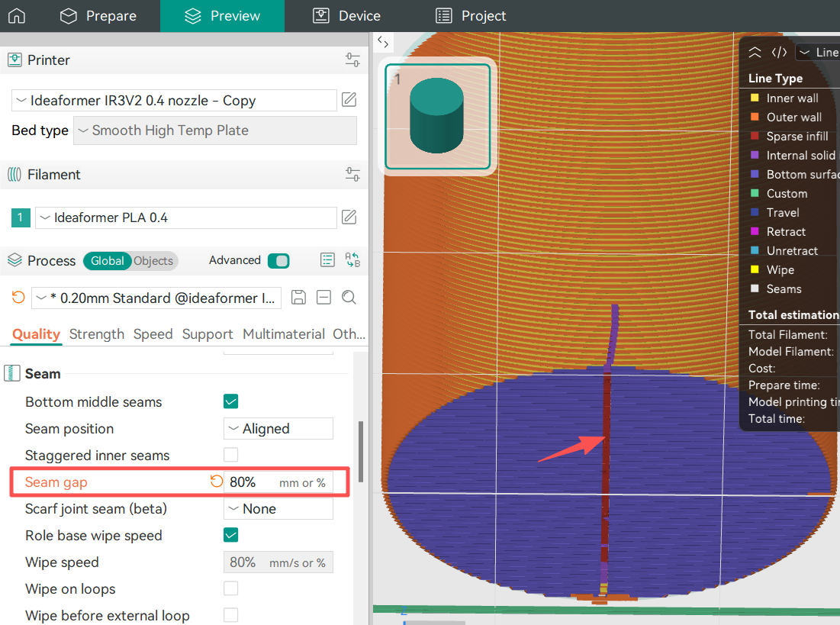Save the current process preset
Viewport: 840px width, 625px height.
point(298,298)
